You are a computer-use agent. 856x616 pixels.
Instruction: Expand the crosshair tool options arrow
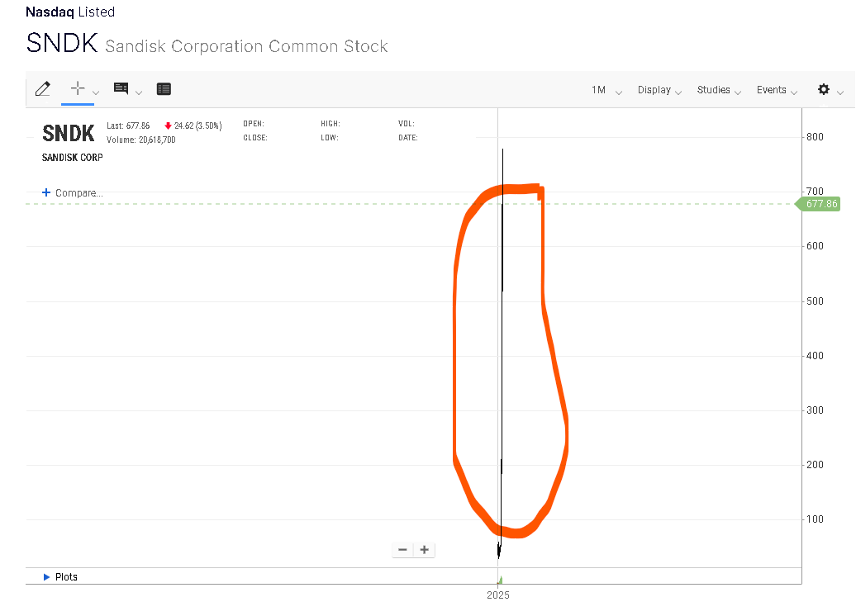[96, 92]
